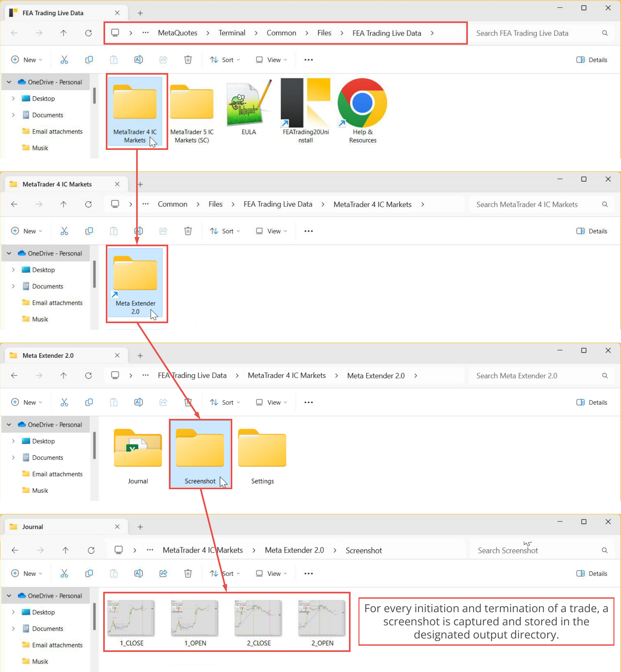Expand Documents in Meta Extender 2.0 sidebar

pyautogui.click(x=13, y=457)
